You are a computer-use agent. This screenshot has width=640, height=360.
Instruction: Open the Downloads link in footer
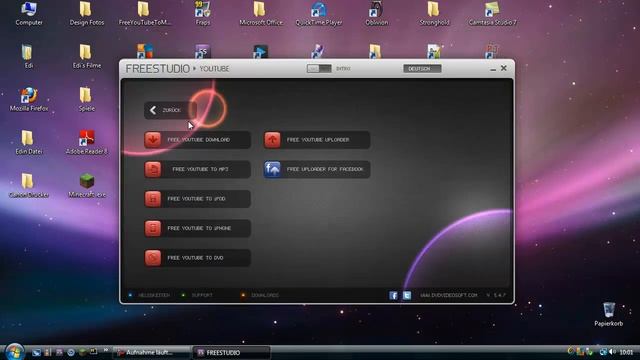(x=265, y=295)
